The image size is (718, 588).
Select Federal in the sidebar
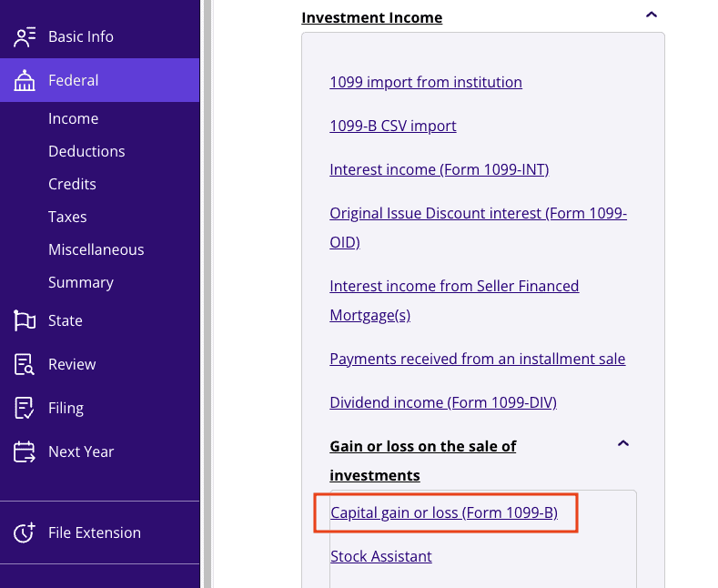click(100, 80)
